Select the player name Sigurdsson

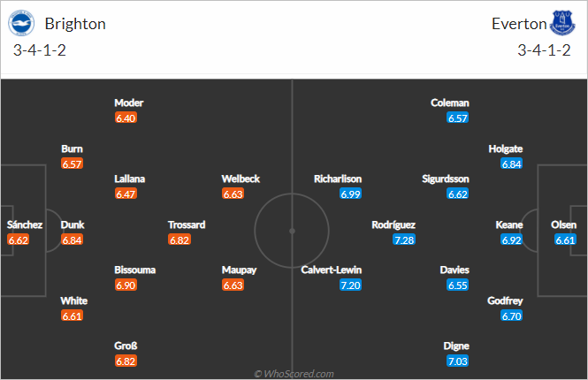coord(445,179)
